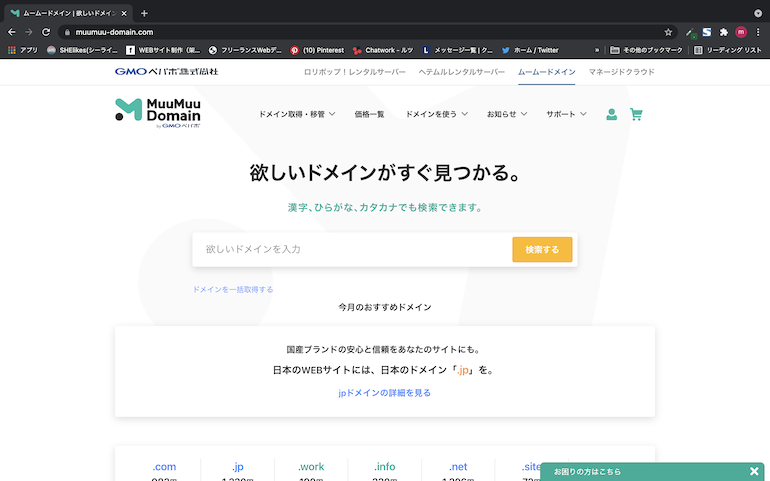Click the site lock icon in address bar
The image size is (770, 481).
tap(67, 32)
